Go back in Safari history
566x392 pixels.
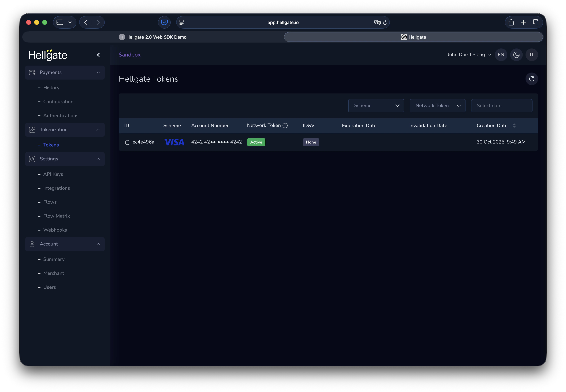click(x=86, y=22)
